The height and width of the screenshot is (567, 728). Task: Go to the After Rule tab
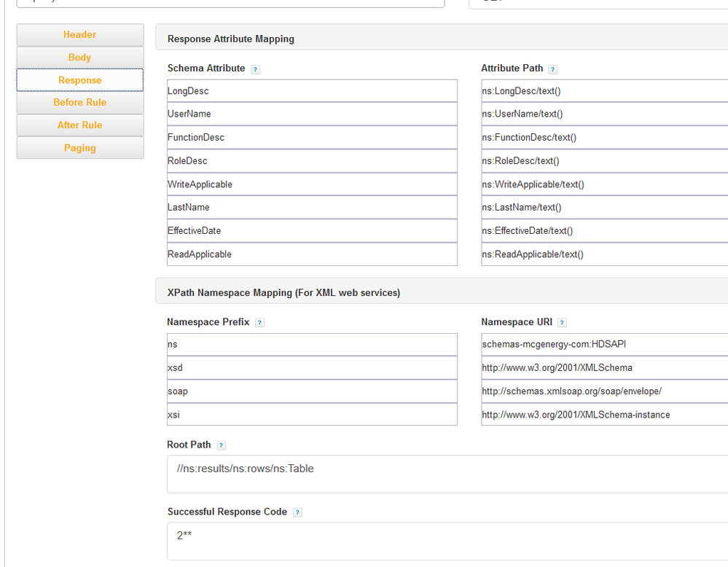tap(80, 125)
